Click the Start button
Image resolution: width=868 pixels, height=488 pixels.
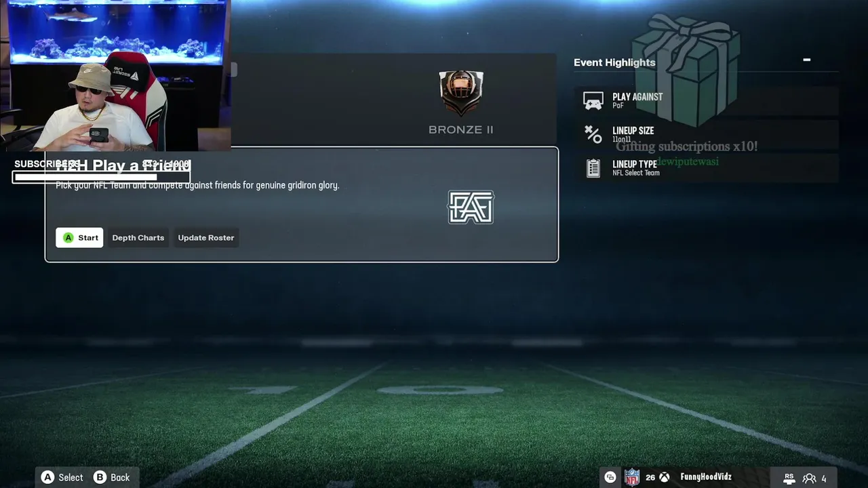tap(79, 238)
